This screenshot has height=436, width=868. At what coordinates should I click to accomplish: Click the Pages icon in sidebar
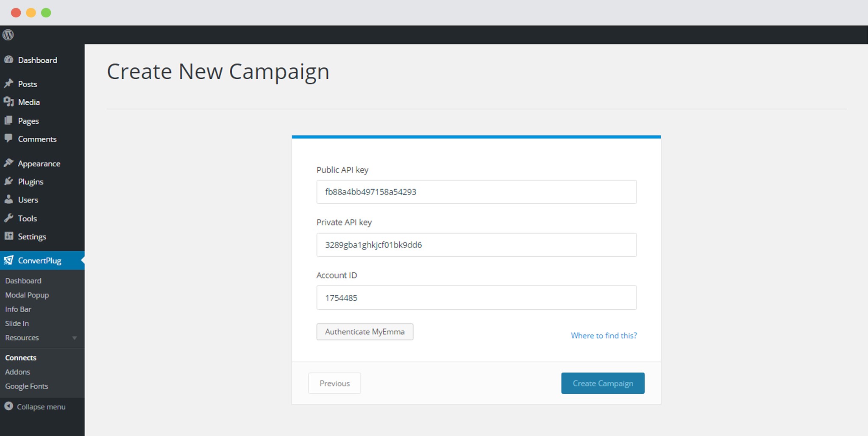[8, 120]
